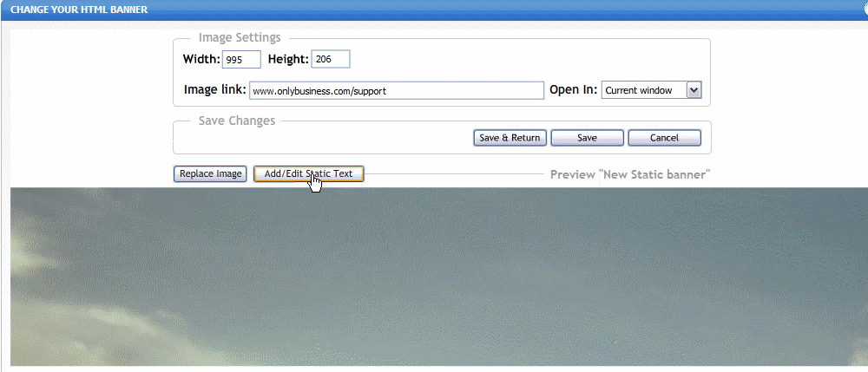Click the 'Image Settings' group heading

[x=240, y=37]
